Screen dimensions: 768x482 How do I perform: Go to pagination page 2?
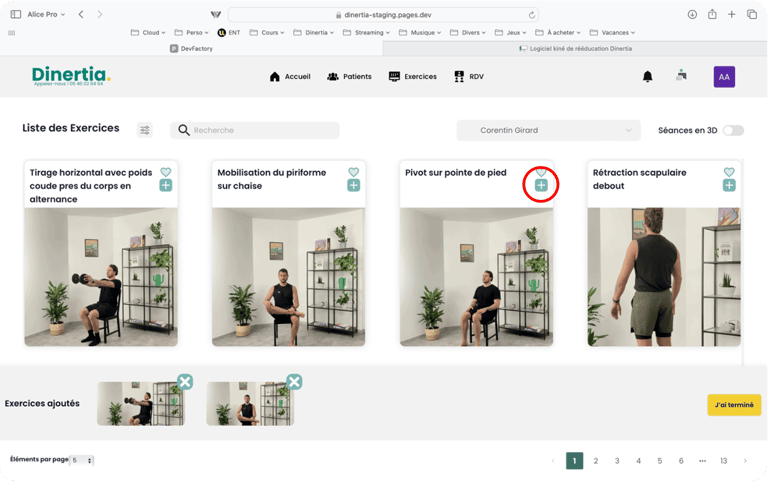tap(596, 461)
